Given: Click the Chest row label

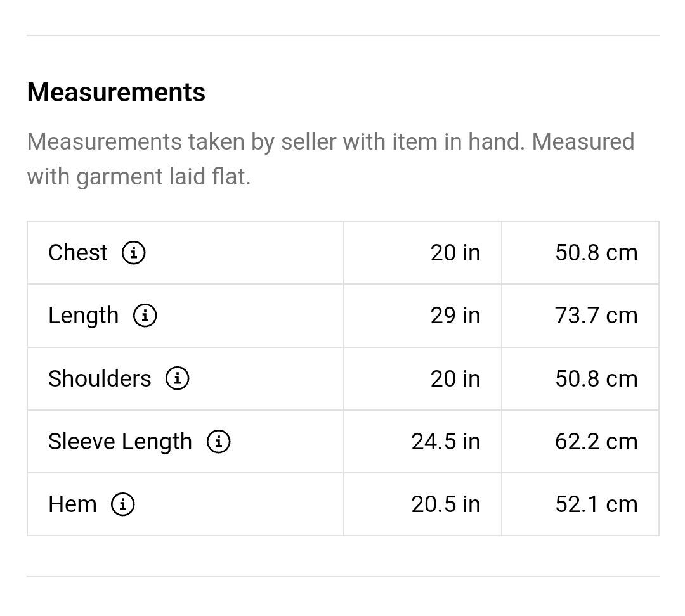Looking at the screenshot, I should pyautogui.click(x=78, y=252).
